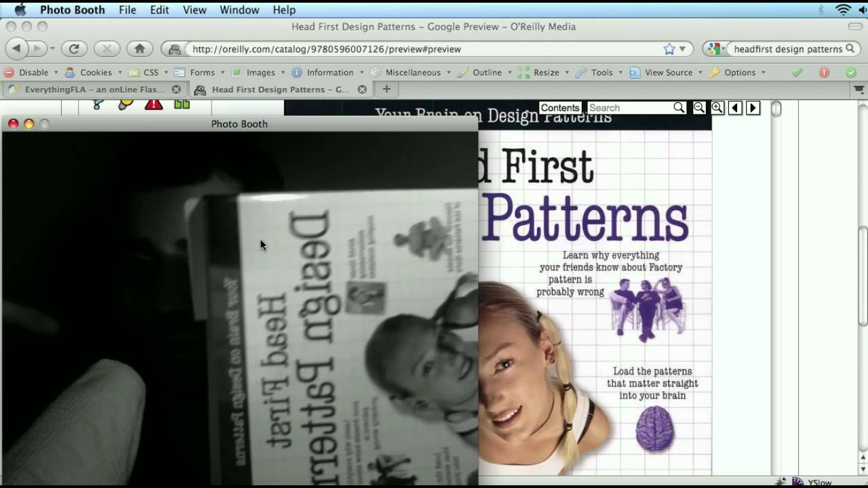Click the green JavaScript status icon
The width and height of the screenshot is (868, 488).
click(850, 73)
